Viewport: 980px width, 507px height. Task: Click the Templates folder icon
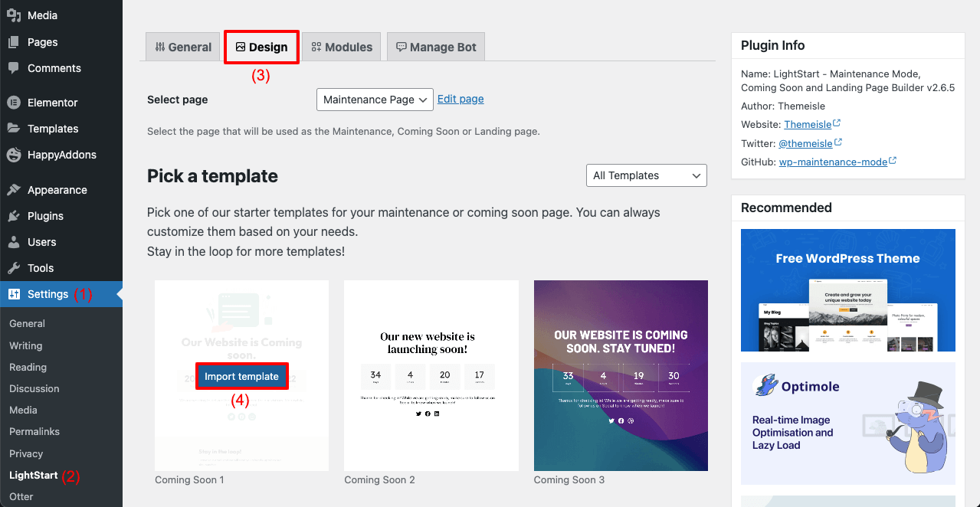(x=14, y=129)
